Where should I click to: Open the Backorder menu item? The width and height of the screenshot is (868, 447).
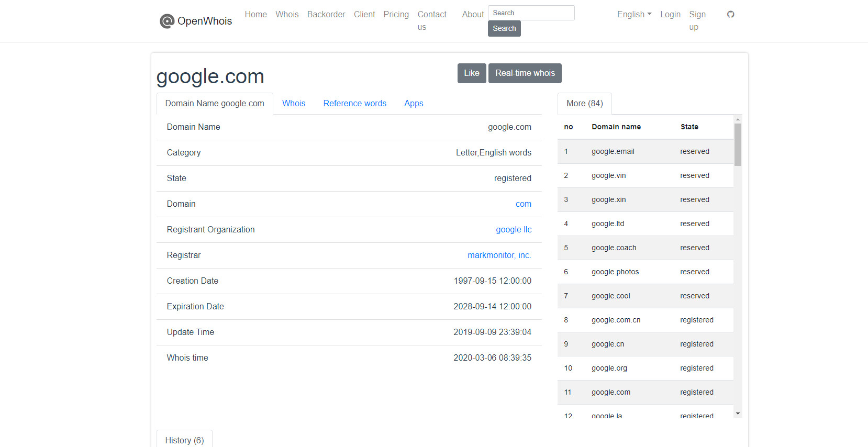point(326,14)
